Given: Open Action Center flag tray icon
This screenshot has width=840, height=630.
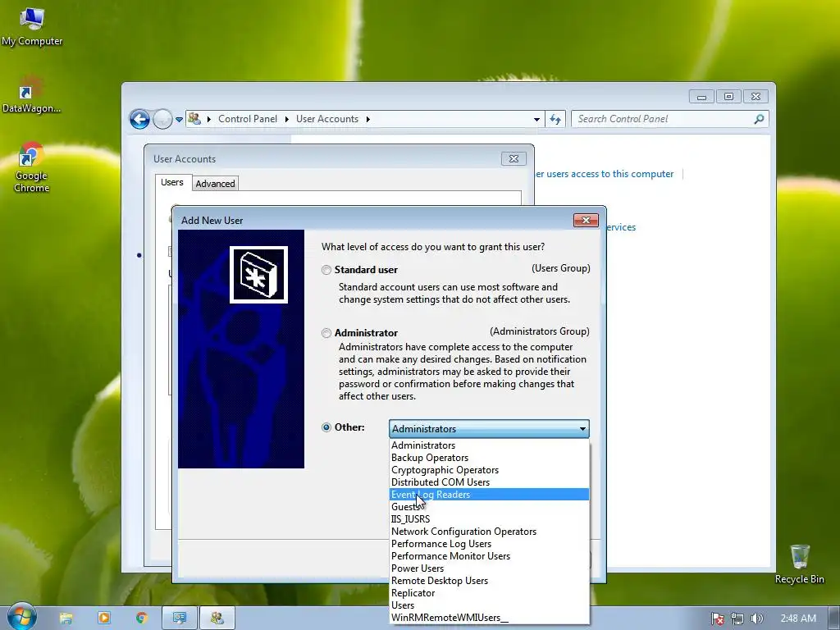Looking at the screenshot, I should [717, 619].
